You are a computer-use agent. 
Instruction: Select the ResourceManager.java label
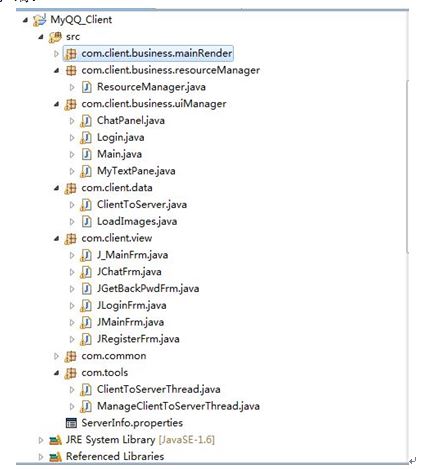click(151, 87)
